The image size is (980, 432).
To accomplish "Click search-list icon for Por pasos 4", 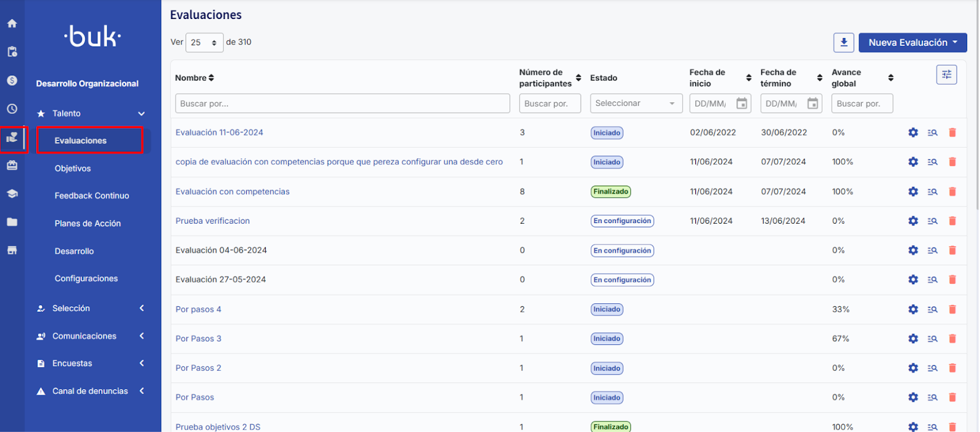I will coord(932,309).
